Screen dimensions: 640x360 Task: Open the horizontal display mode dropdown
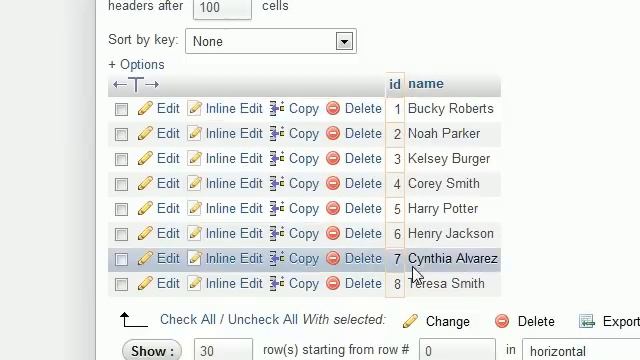[581, 351]
